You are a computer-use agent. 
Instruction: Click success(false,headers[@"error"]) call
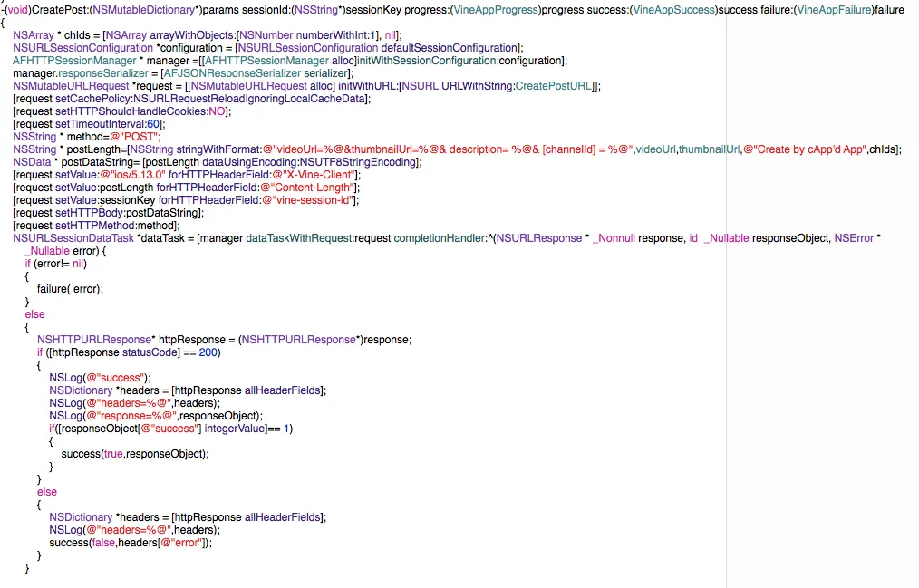click(131, 543)
